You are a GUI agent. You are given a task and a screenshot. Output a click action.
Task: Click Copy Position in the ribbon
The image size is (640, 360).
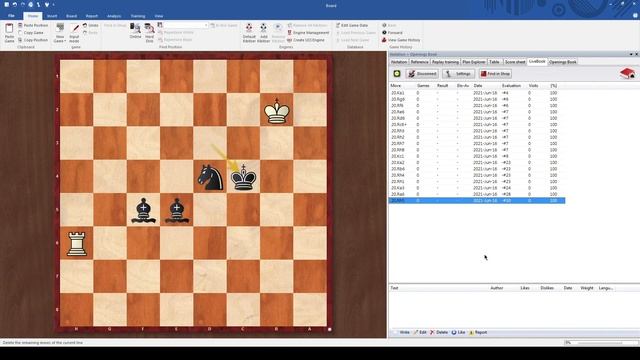[x=33, y=40]
